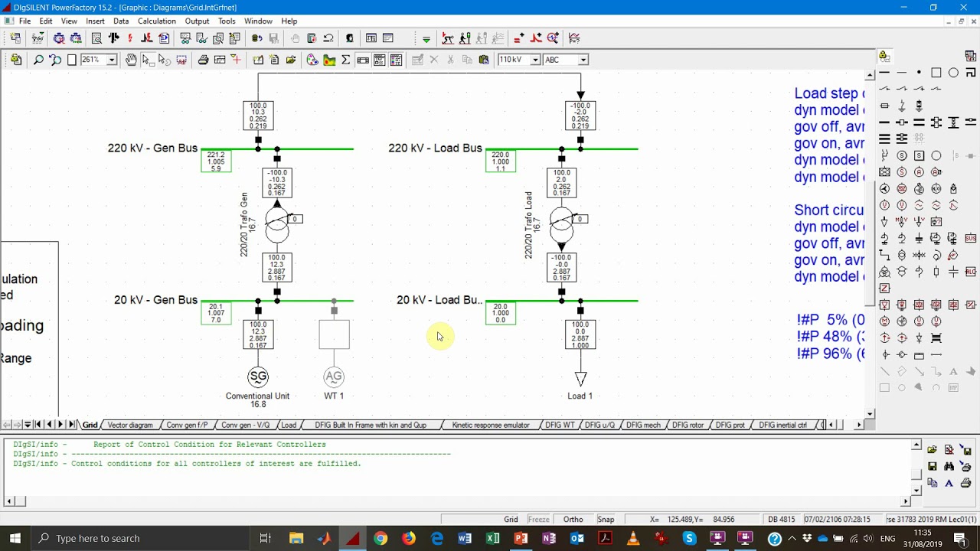Click the clock in system tray
The height and width of the screenshot is (551, 980).
click(922, 538)
